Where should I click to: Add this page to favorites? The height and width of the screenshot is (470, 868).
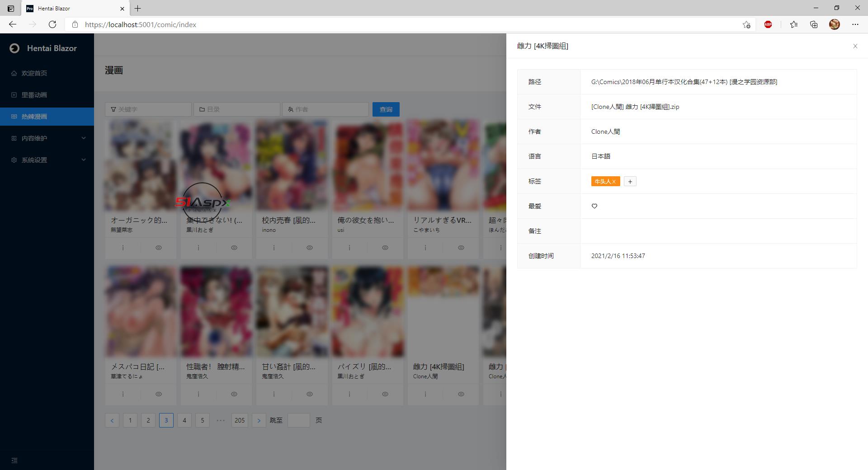click(x=746, y=24)
